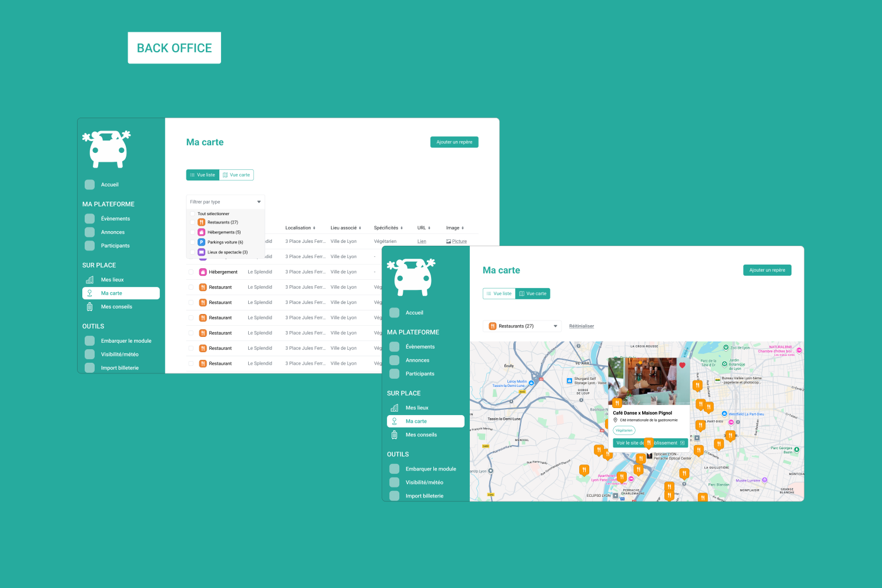Click the Shurgard Self Storage map marker
The image size is (882, 588).
pos(569,381)
